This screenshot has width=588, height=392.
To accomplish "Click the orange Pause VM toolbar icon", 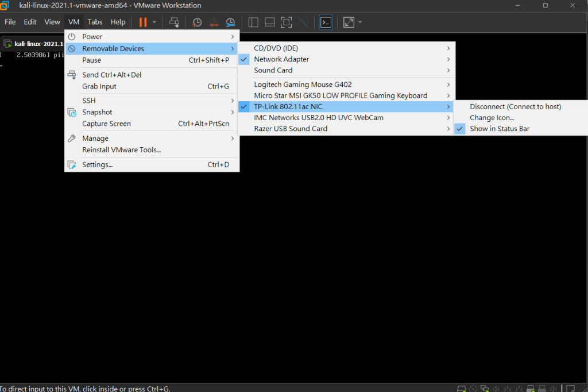I will 143,22.
